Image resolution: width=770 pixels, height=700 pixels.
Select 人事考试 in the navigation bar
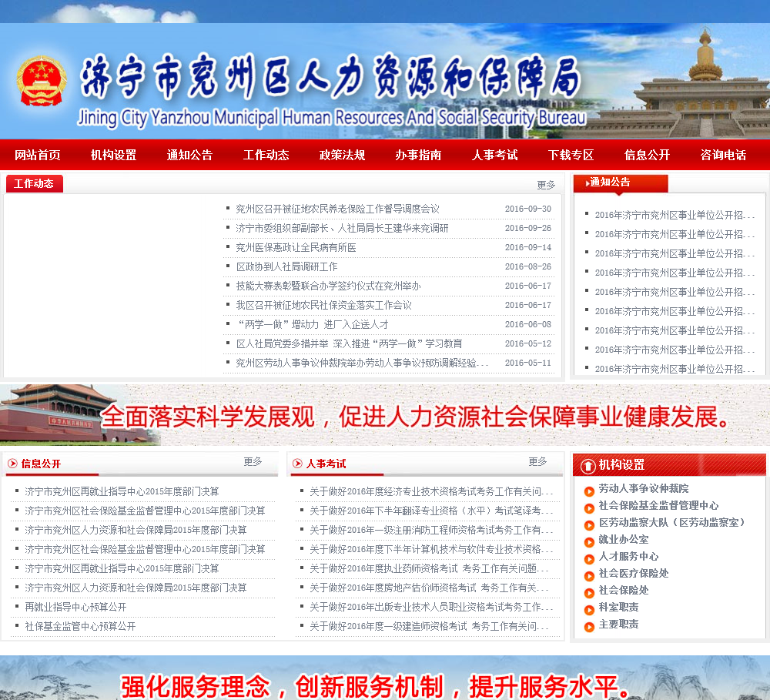495,156
